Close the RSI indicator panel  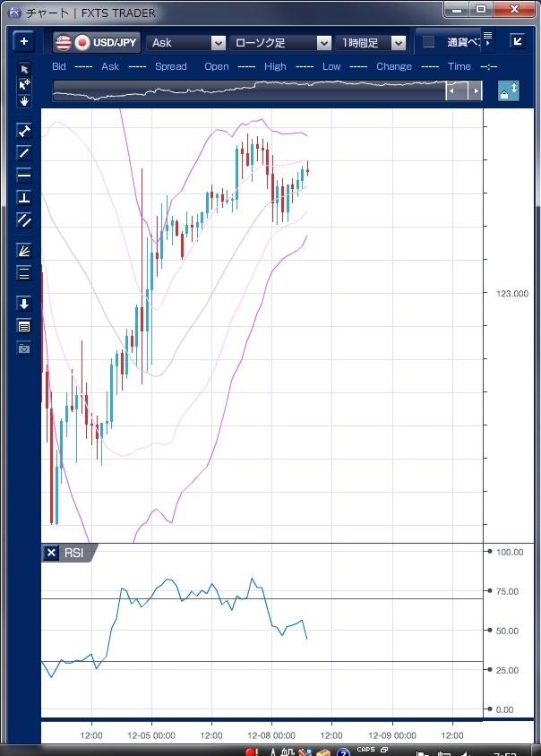click(x=51, y=554)
